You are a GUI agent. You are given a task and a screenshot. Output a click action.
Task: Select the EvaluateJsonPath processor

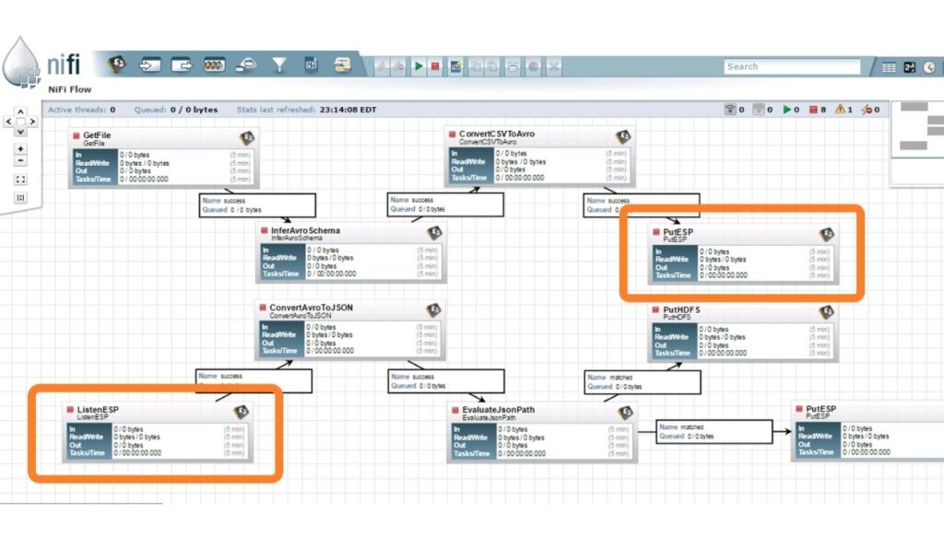(x=542, y=433)
